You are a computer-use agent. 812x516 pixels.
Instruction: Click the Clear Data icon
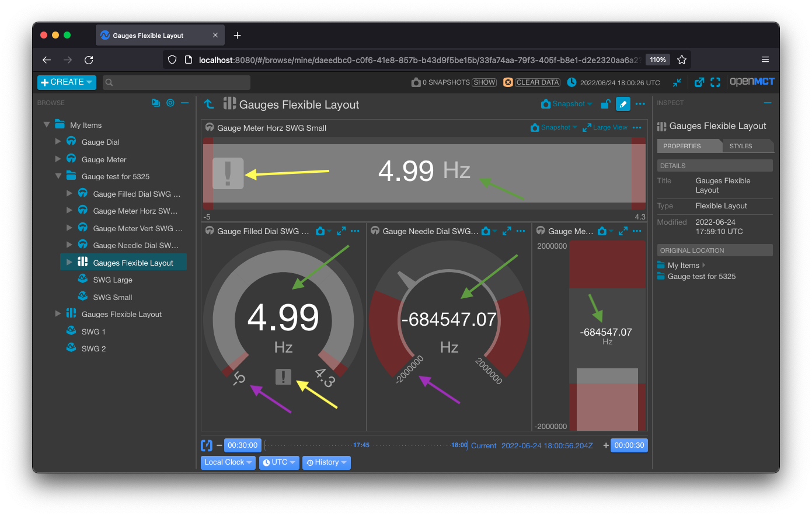point(507,82)
